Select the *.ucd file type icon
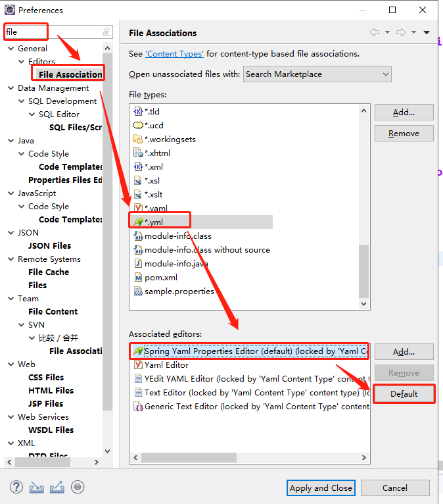The width and height of the screenshot is (443, 504). point(138,125)
